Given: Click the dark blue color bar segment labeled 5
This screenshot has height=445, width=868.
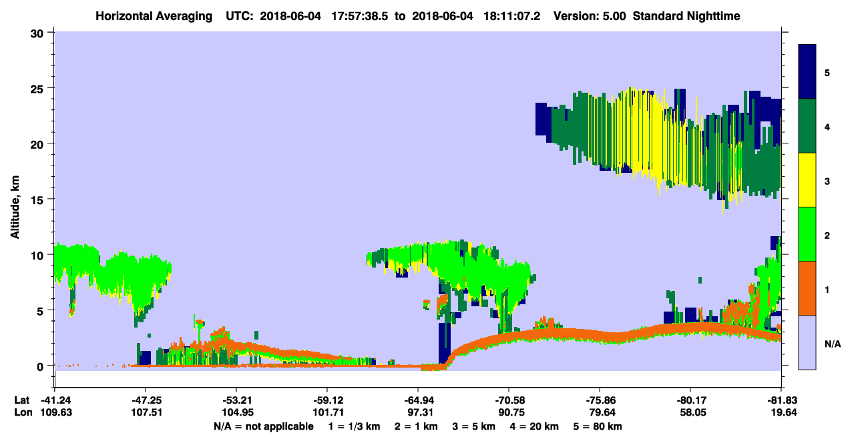Looking at the screenshot, I should point(808,72).
